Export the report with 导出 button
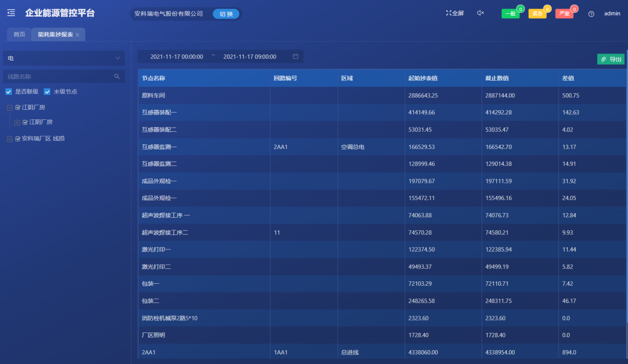Image resolution: width=628 pixels, height=364 pixels. point(610,59)
